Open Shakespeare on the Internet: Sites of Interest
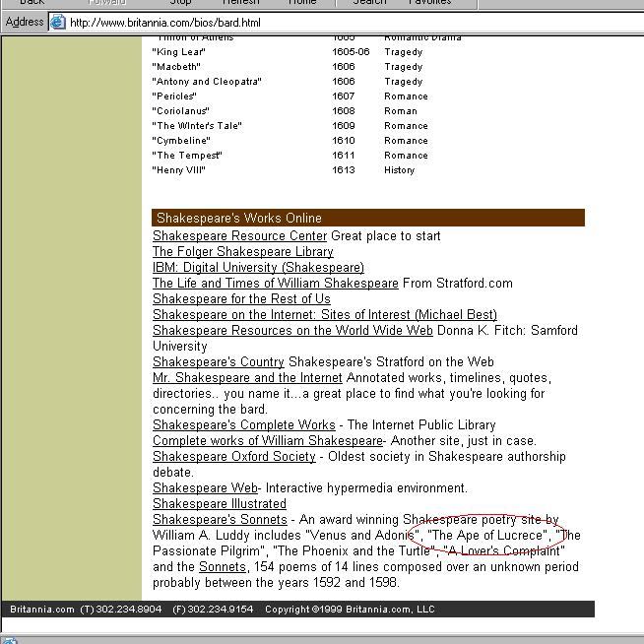 click(x=325, y=314)
